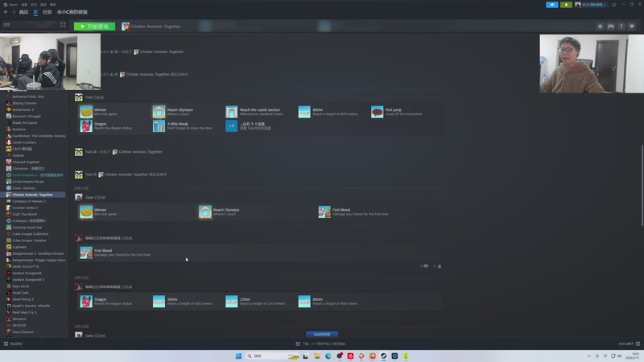Open game settings gear icon

click(600, 27)
